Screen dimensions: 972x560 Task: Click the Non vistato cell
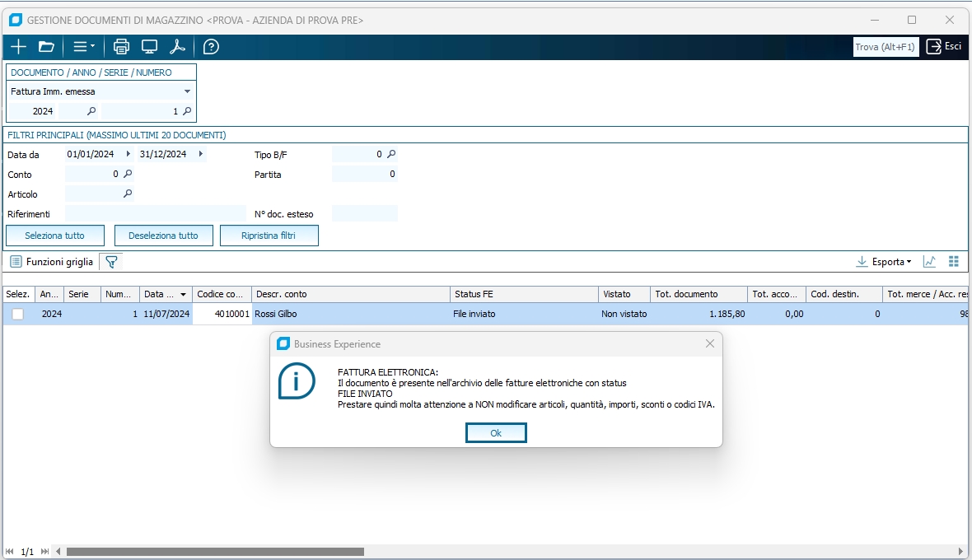point(624,314)
